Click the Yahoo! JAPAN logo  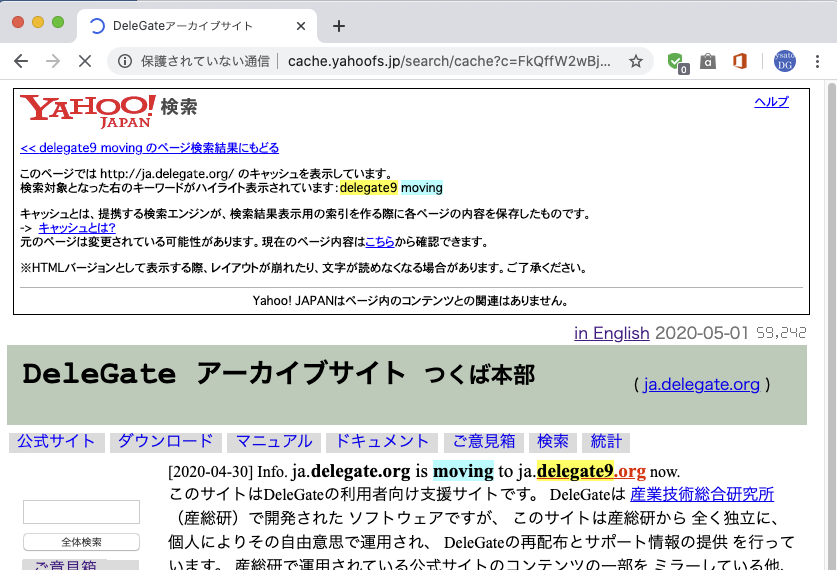tap(88, 111)
